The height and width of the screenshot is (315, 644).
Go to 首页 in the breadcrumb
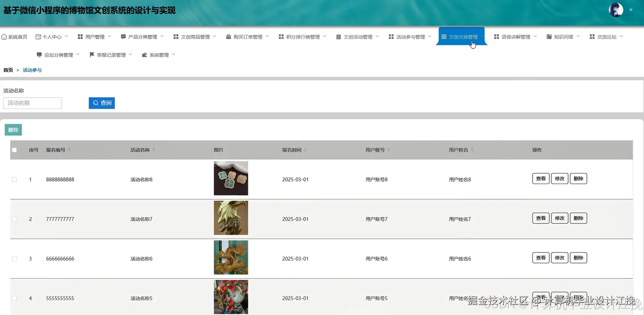(8, 70)
